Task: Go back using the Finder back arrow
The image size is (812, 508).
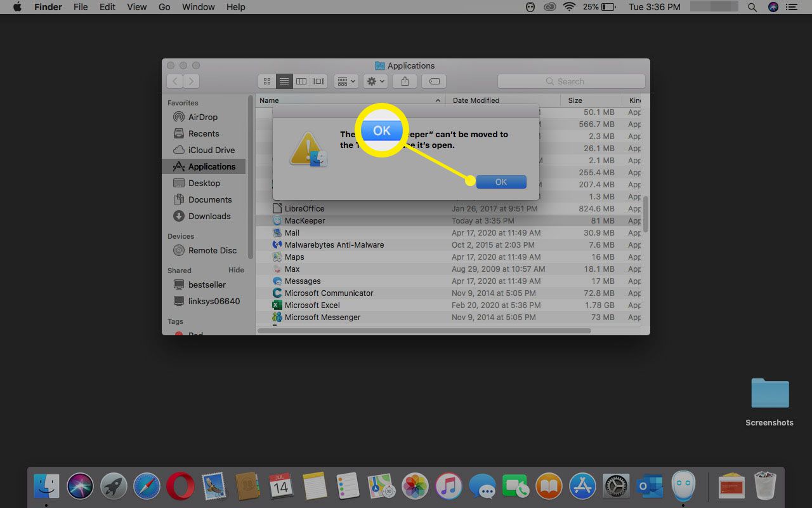Action: [174, 81]
